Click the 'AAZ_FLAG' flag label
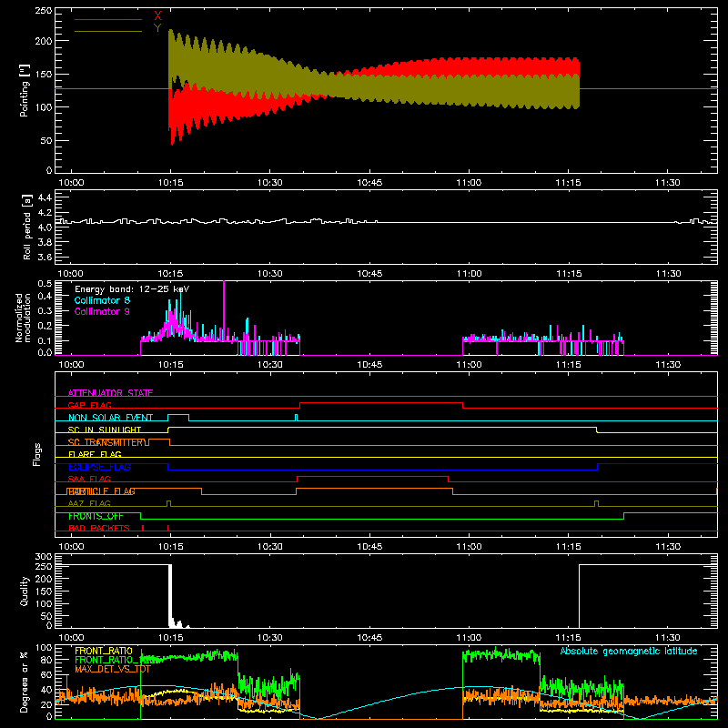The height and width of the screenshot is (728, 728). pyautogui.click(x=89, y=503)
